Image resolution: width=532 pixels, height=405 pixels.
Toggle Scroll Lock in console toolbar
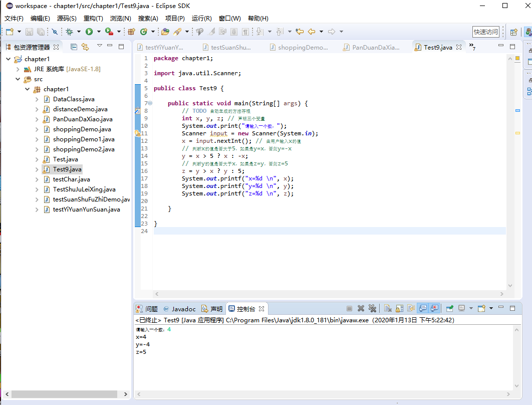(x=399, y=308)
